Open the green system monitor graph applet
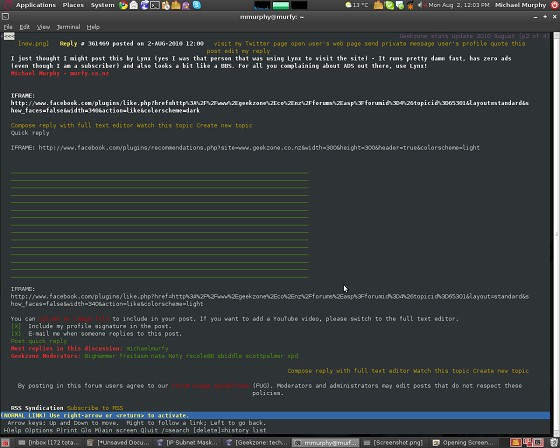The width and height of the screenshot is (560, 448). coord(281,5)
